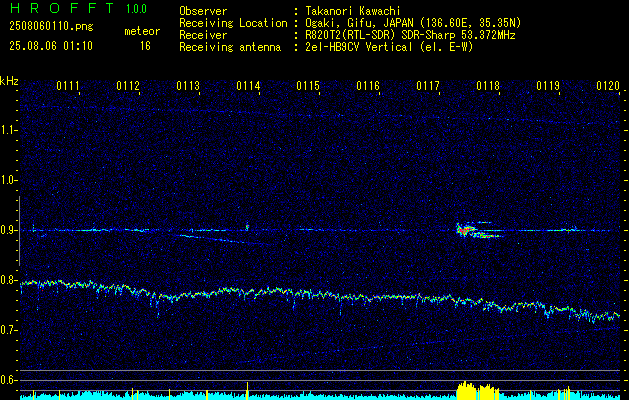Click the small echo spike at 0114
The width and height of the screenshot is (629, 400).
247,226
